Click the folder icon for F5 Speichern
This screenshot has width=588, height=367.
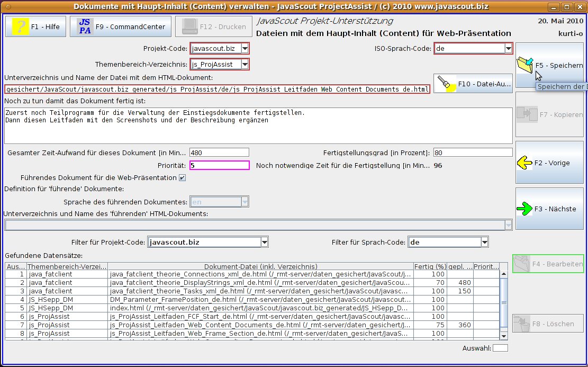[x=526, y=66]
